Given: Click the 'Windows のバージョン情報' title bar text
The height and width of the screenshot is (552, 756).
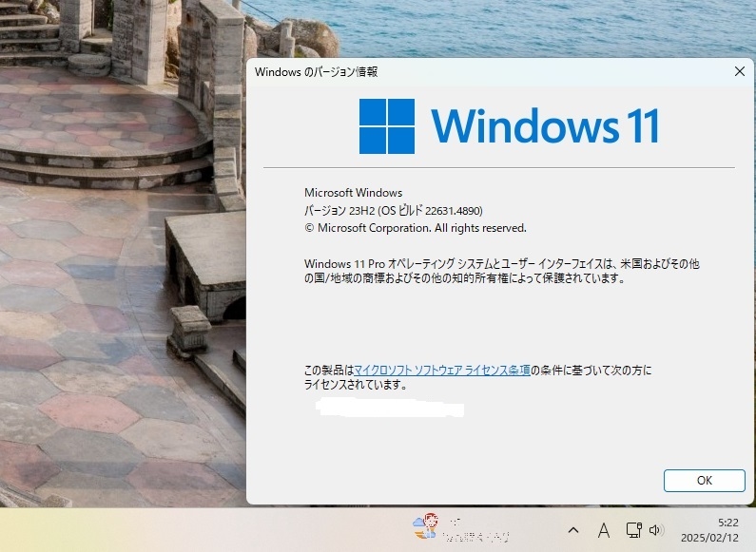Looking at the screenshot, I should click(x=317, y=72).
